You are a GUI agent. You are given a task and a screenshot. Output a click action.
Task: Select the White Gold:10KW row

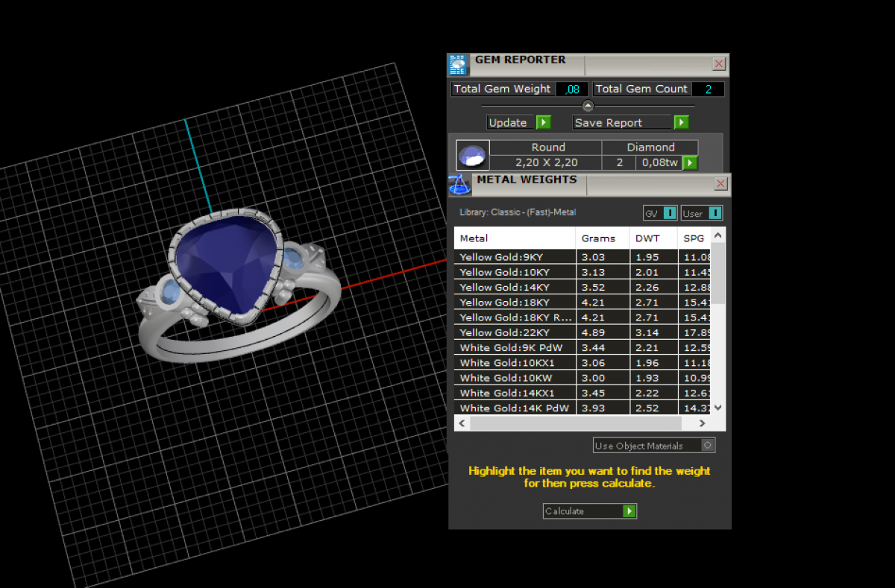pyautogui.click(x=514, y=378)
